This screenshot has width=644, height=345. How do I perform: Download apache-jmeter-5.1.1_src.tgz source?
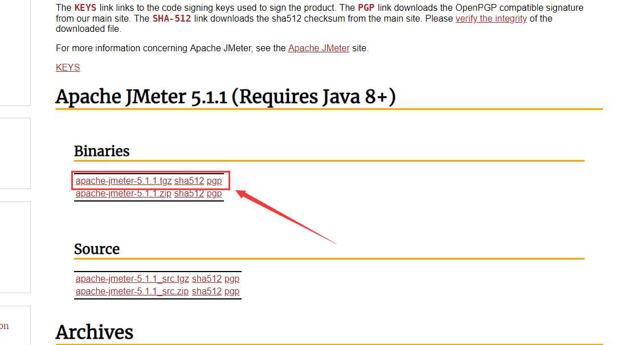click(132, 278)
